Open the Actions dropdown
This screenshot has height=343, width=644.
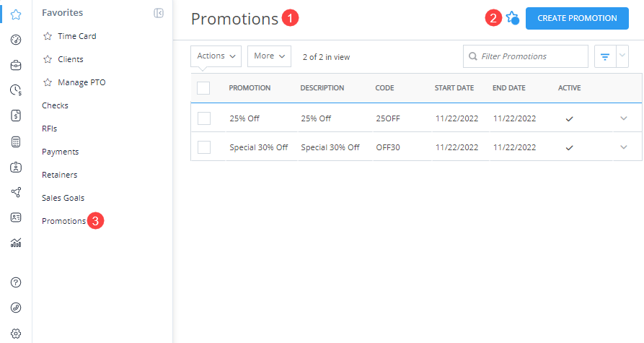pos(216,56)
